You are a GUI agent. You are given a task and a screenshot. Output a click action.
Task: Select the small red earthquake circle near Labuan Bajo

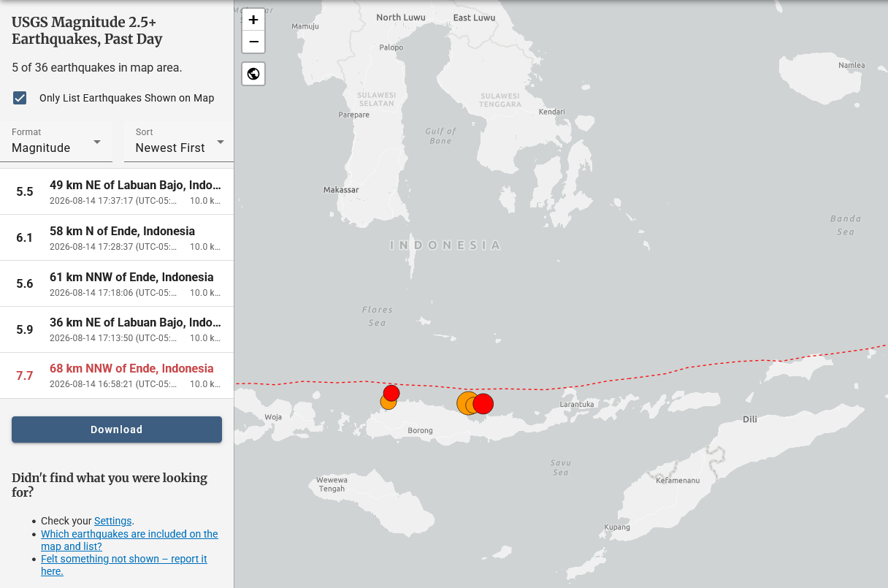tap(391, 393)
